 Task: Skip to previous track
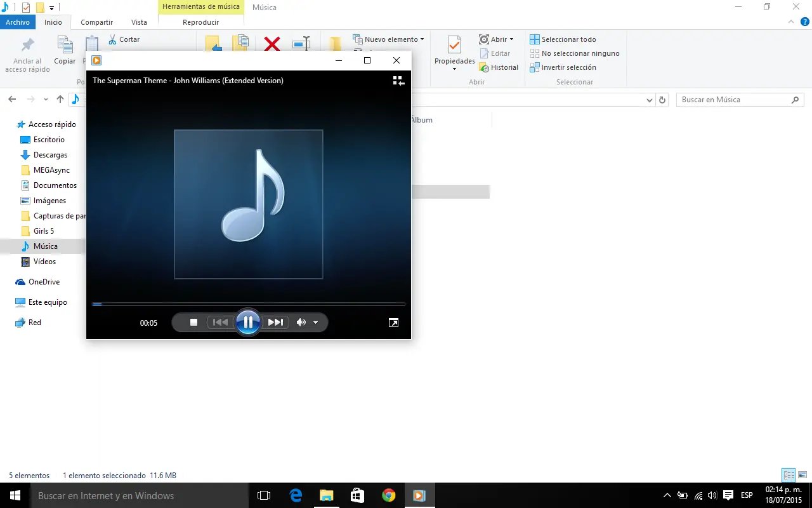[220, 323]
